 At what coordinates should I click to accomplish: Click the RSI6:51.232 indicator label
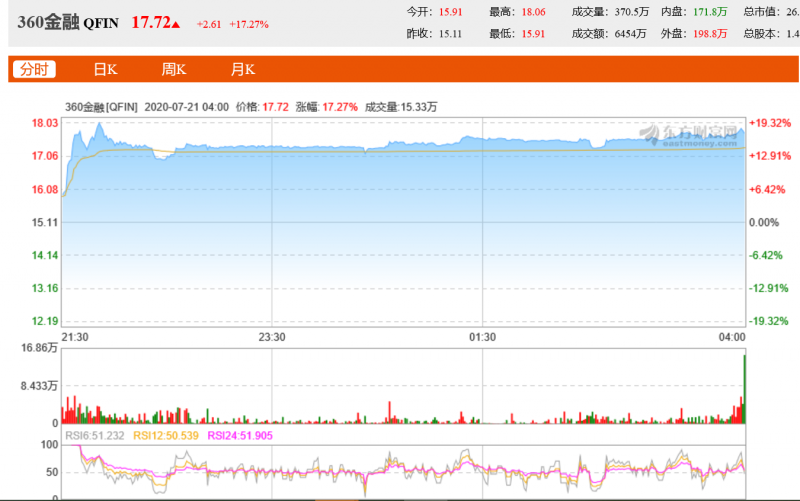(95, 436)
